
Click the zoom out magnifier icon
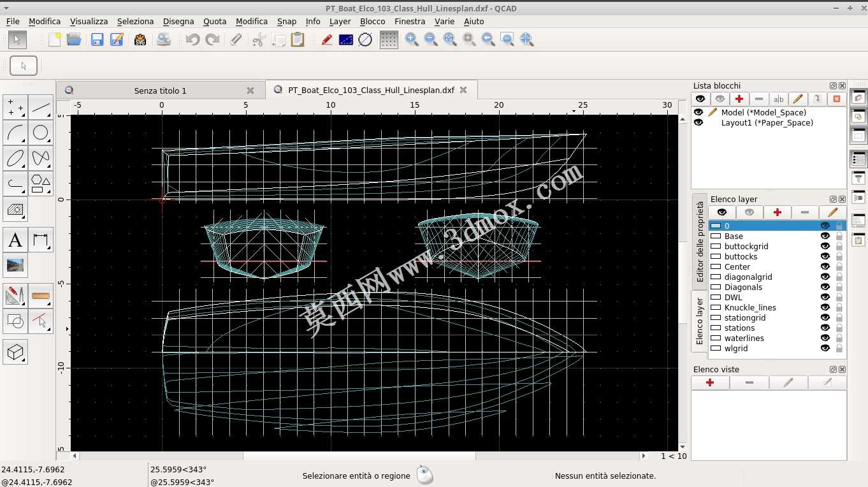tap(431, 40)
